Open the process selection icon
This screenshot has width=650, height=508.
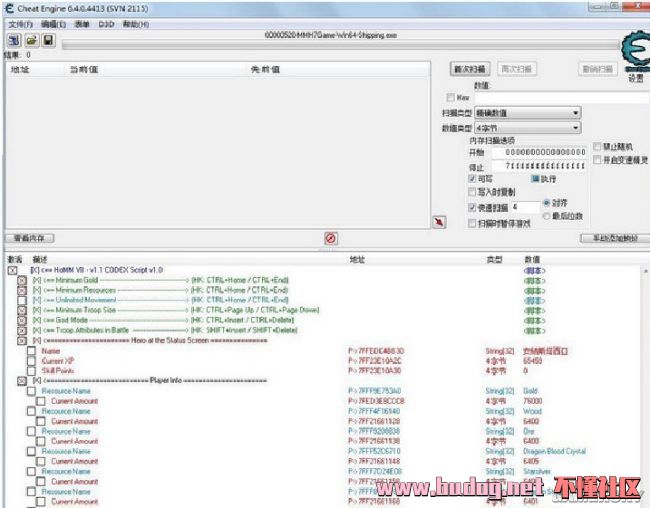coord(14,40)
